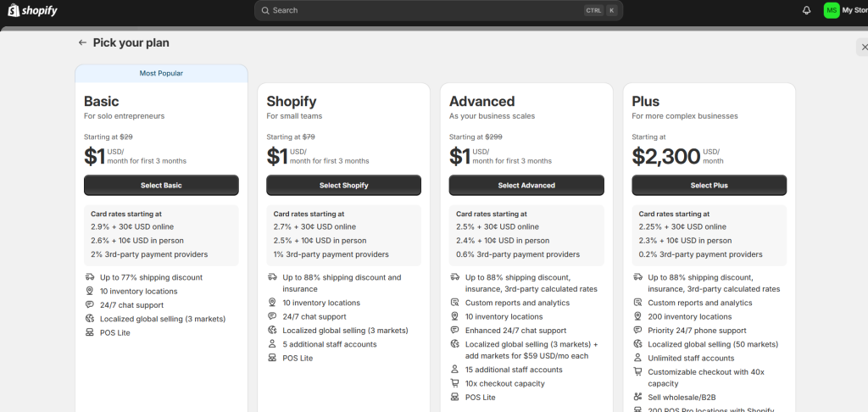
Task: Click the shipping truck icon in the Basic plan
Action: click(x=90, y=277)
